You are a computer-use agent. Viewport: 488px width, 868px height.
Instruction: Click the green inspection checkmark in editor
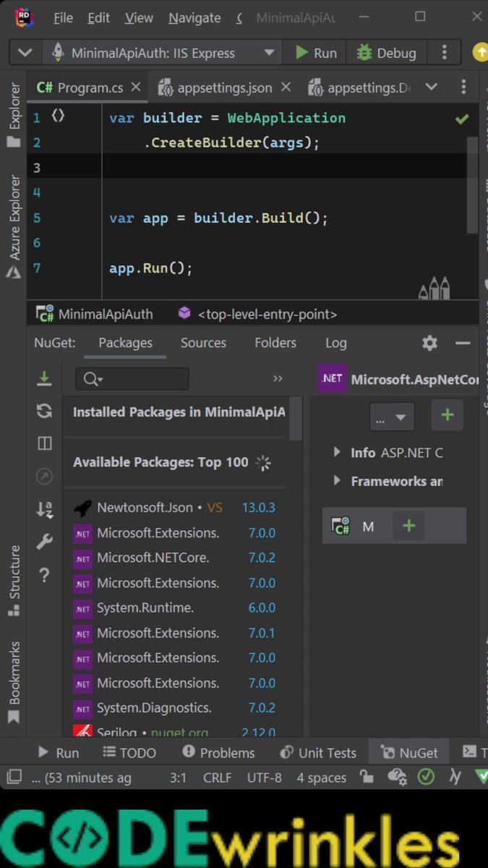pyautogui.click(x=462, y=119)
